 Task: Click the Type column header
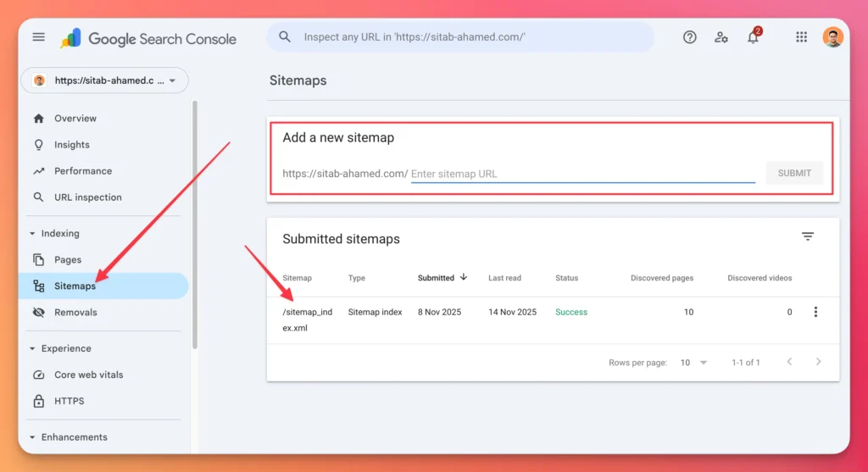357,278
